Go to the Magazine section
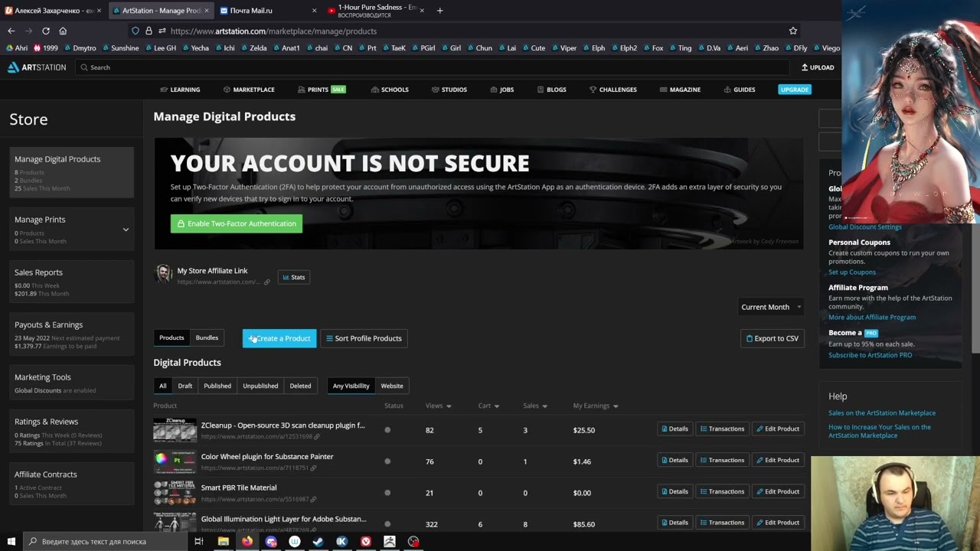This screenshot has height=551, width=980. [680, 90]
